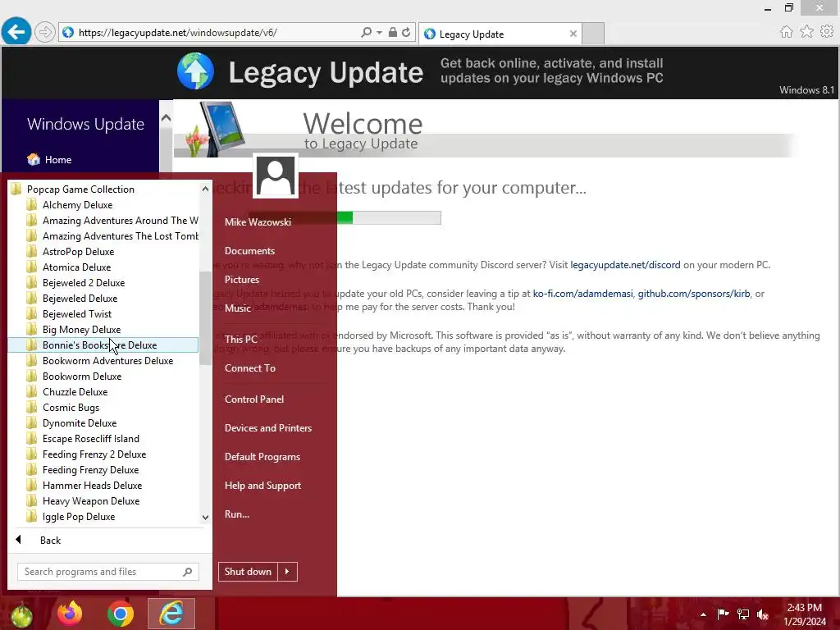
Task: Click the update check progress bar
Action: 345,217
